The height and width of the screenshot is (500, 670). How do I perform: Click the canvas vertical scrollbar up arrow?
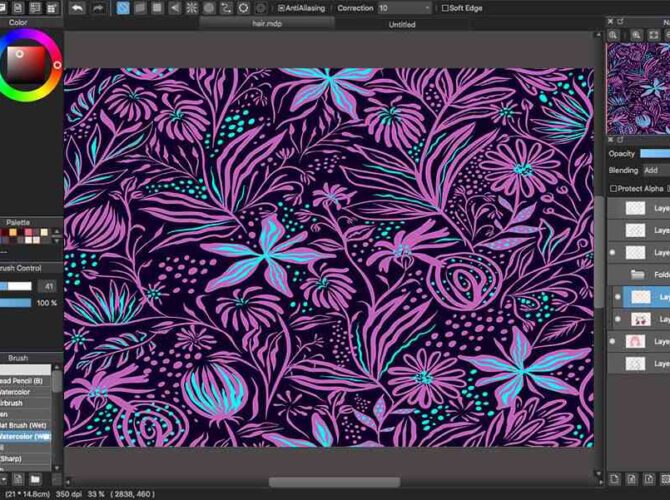point(598,35)
